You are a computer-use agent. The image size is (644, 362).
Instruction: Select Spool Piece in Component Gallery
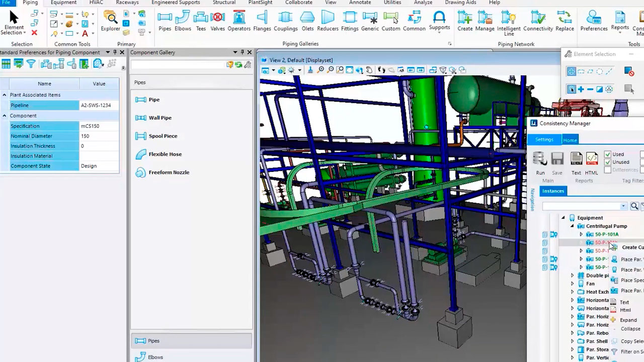click(163, 136)
